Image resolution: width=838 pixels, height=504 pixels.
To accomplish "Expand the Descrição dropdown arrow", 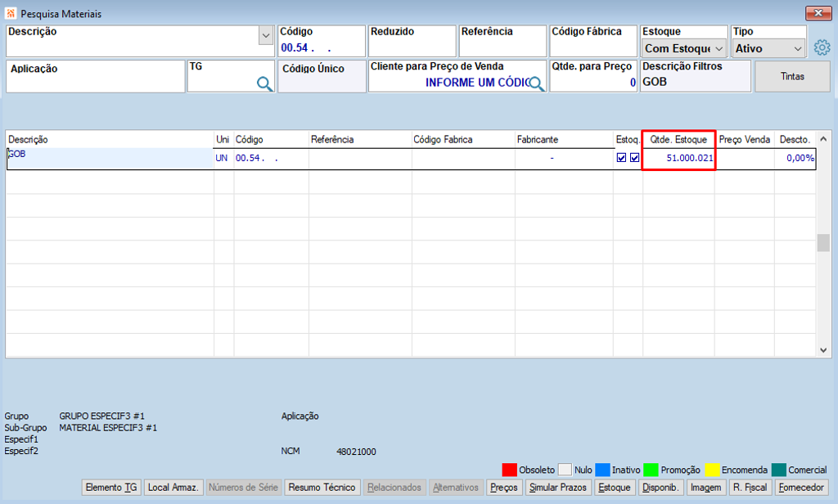I will pyautogui.click(x=266, y=36).
